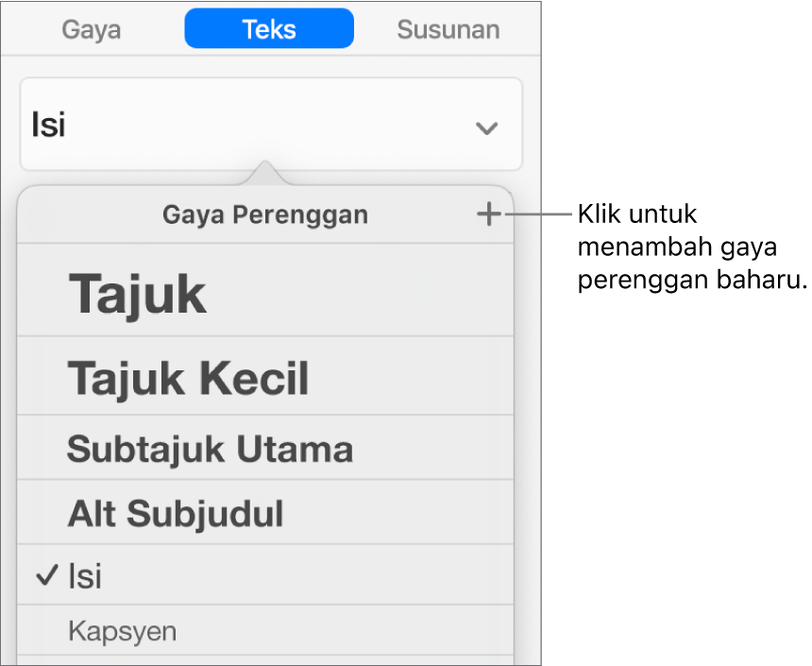This screenshot has width=812, height=666.
Task: Switch to the Gaya tab
Action: click(x=92, y=29)
